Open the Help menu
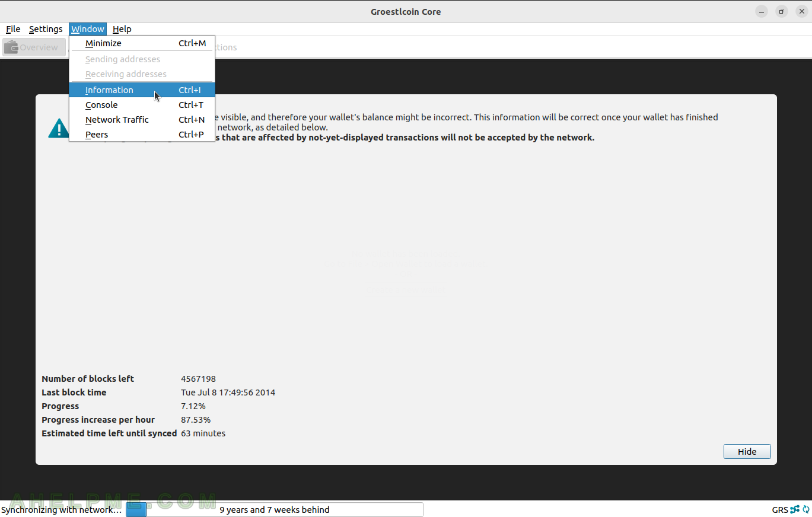Viewport: 812px width, 517px height. (x=122, y=29)
